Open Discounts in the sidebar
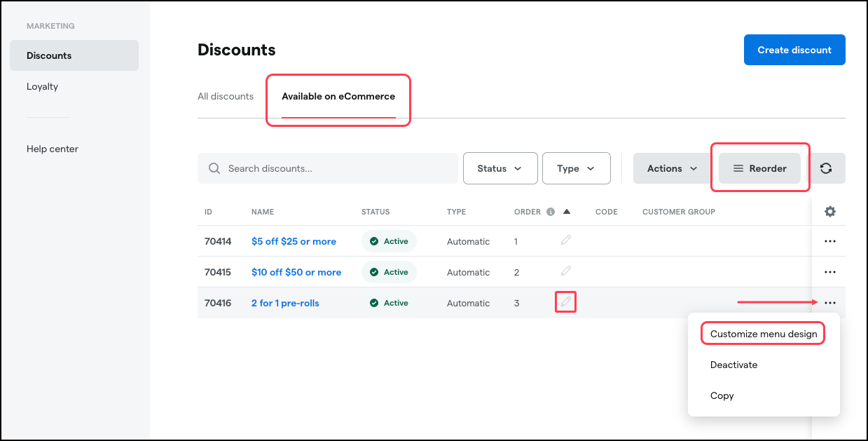Viewport: 868px width, 441px height. [x=74, y=55]
